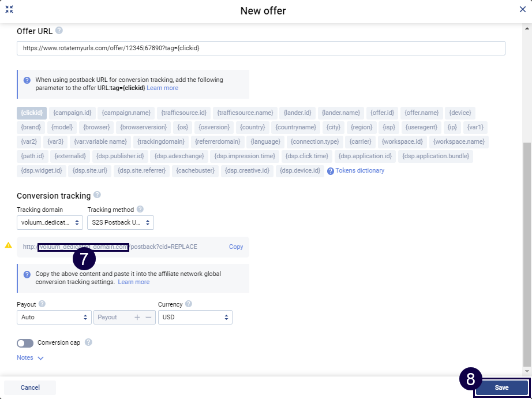
Task: Click the collapse window arrows icon
Action: [x=9, y=10]
